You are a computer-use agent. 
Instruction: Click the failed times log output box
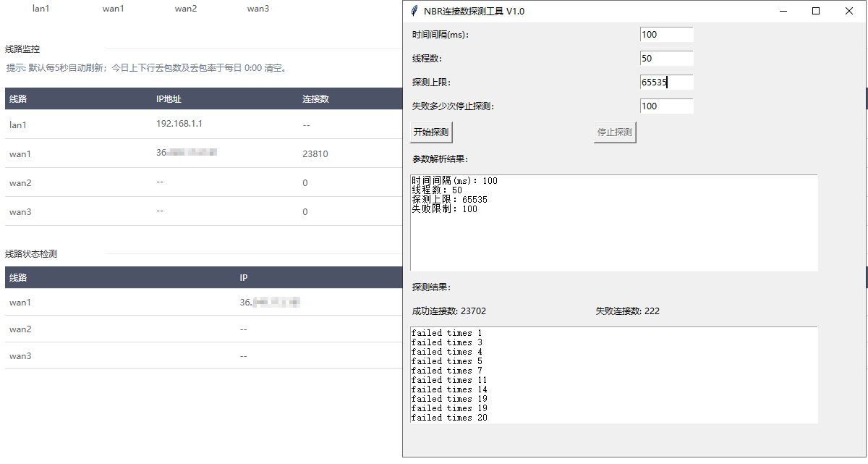[613, 375]
